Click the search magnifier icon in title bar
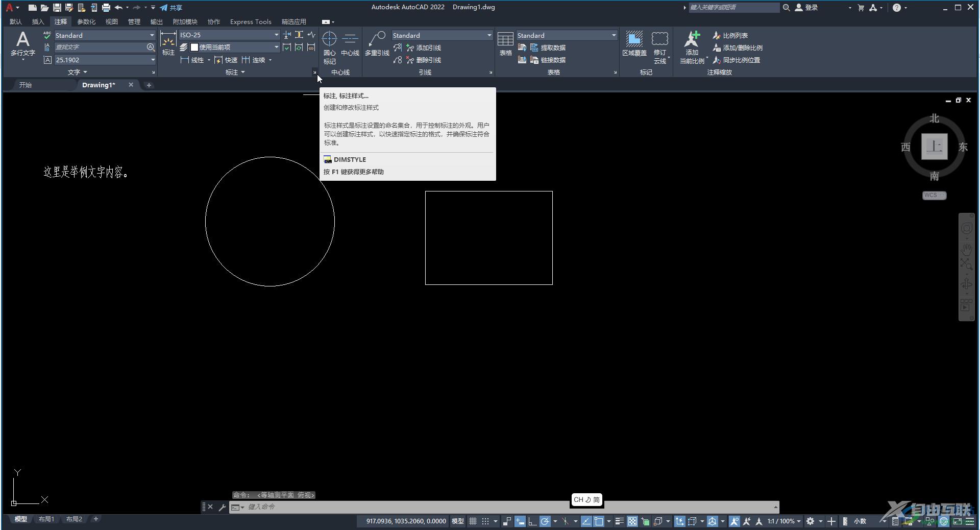The image size is (980, 530). coord(787,8)
